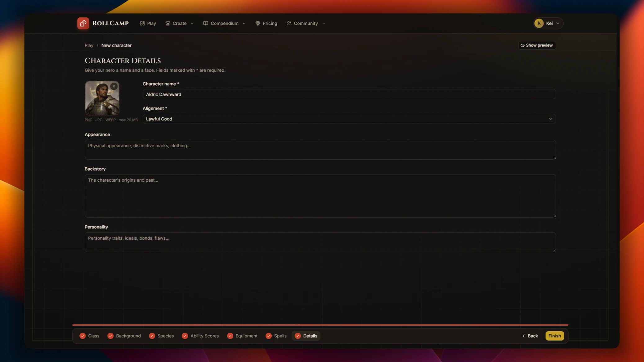
Task: Jump to the Species step
Action: tap(162, 336)
